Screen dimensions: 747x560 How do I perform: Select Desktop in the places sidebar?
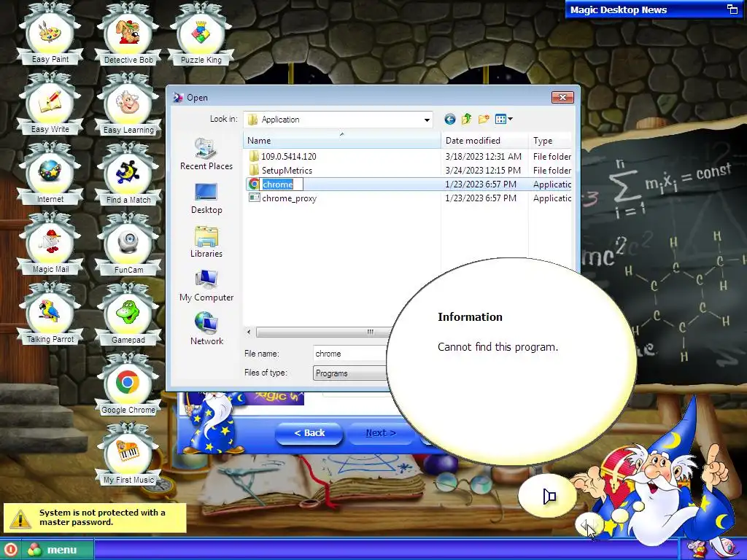click(x=206, y=198)
